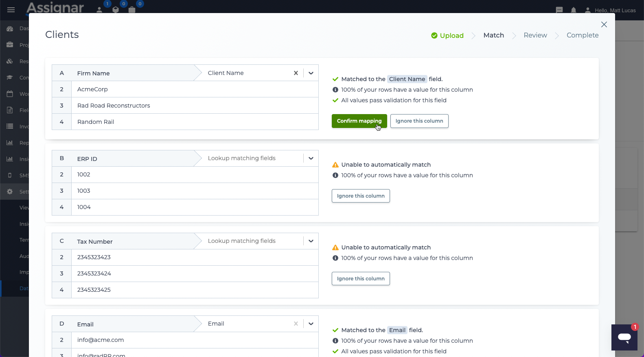Click the cube badge icon in header
Image resolution: width=644 pixels, height=357 pixels.
[116, 10]
